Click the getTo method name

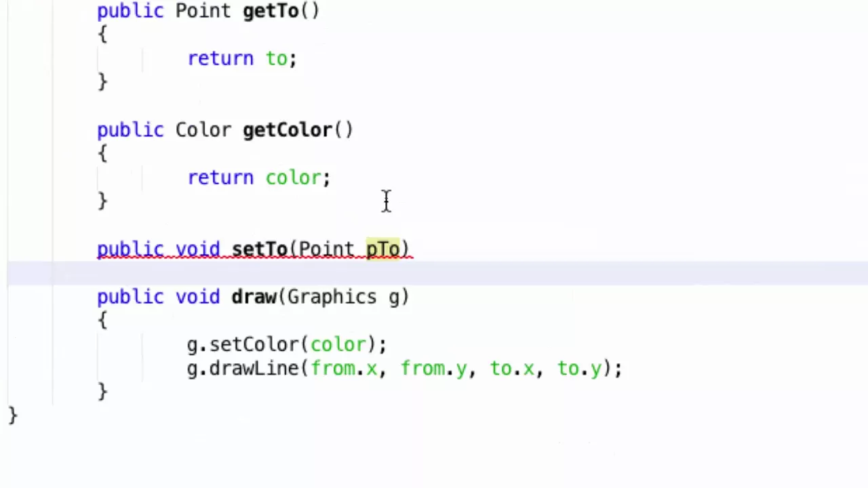[271, 12]
